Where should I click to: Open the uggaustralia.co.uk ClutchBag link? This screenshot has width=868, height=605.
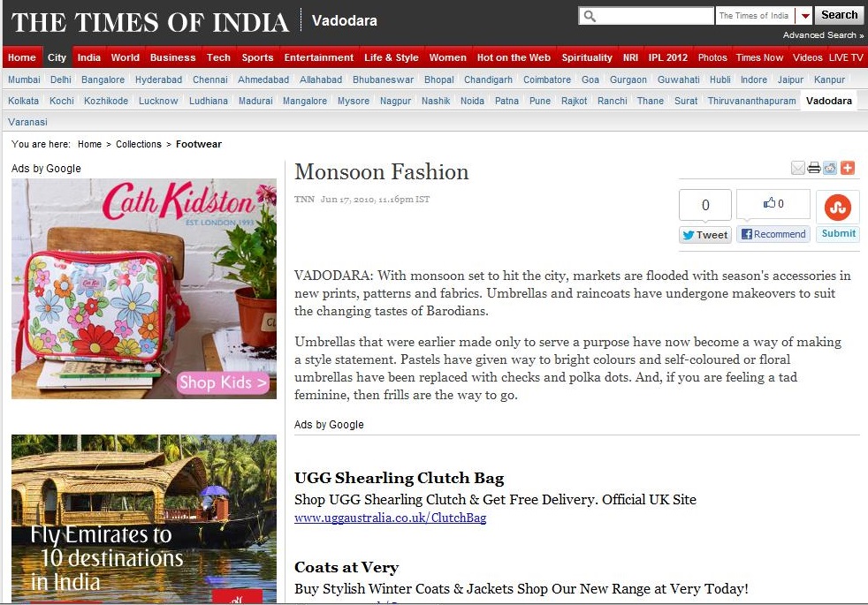click(391, 518)
